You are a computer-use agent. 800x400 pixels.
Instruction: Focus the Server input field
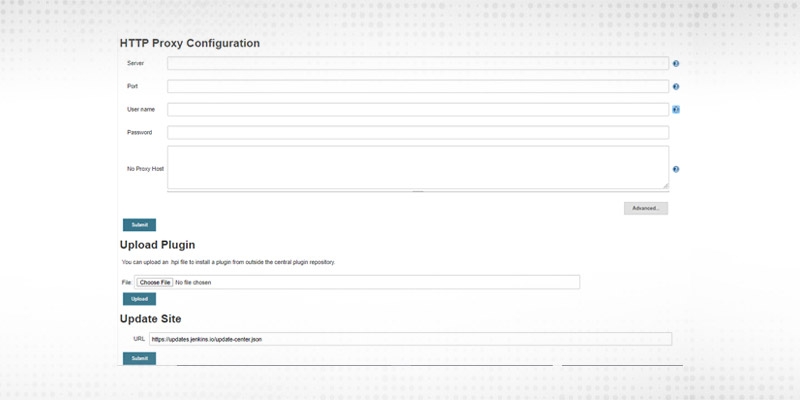tap(417, 64)
